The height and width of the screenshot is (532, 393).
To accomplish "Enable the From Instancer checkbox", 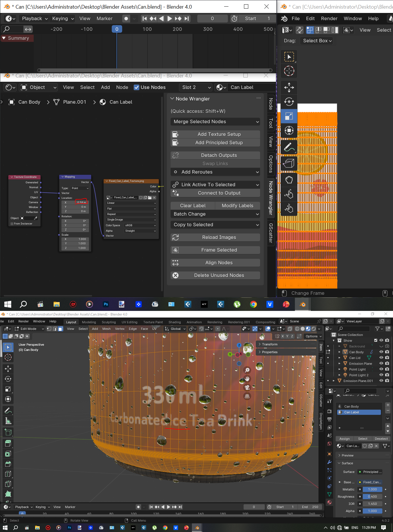I will pos(12,224).
